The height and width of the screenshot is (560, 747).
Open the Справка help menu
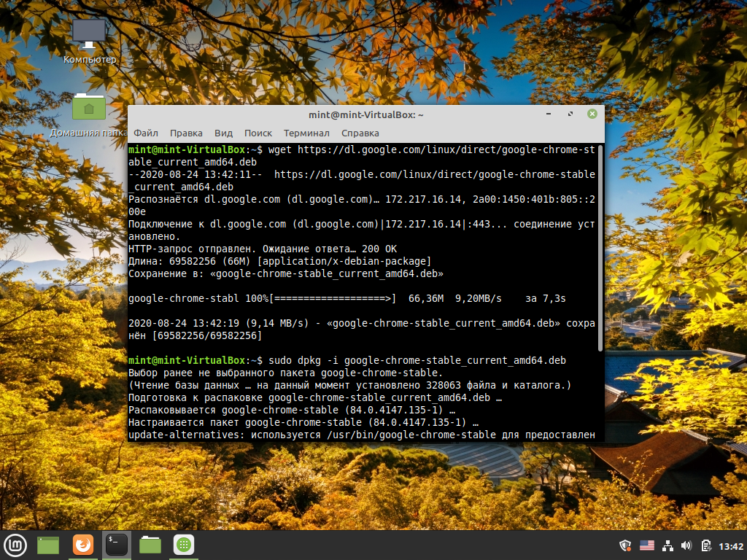[x=360, y=133]
